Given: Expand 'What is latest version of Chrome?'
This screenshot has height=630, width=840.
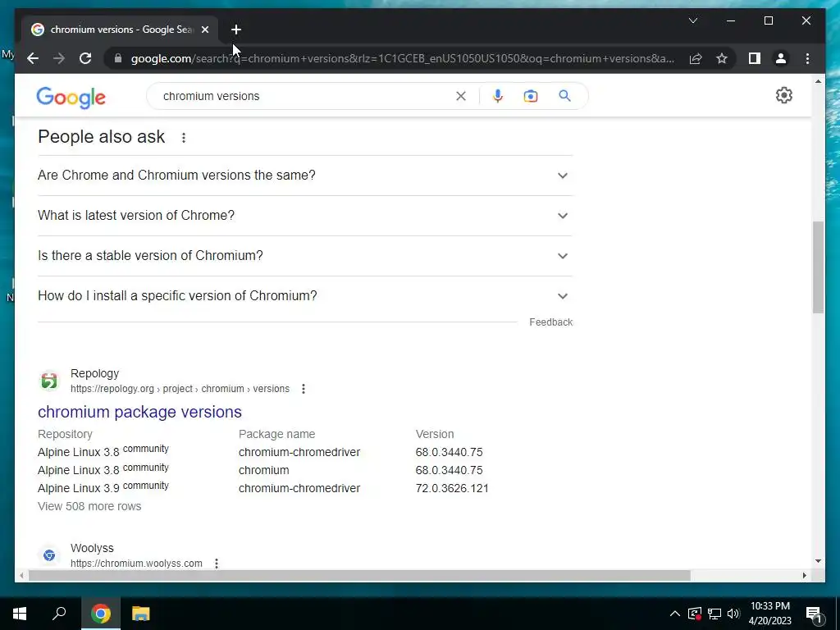Looking at the screenshot, I should [305, 216].
